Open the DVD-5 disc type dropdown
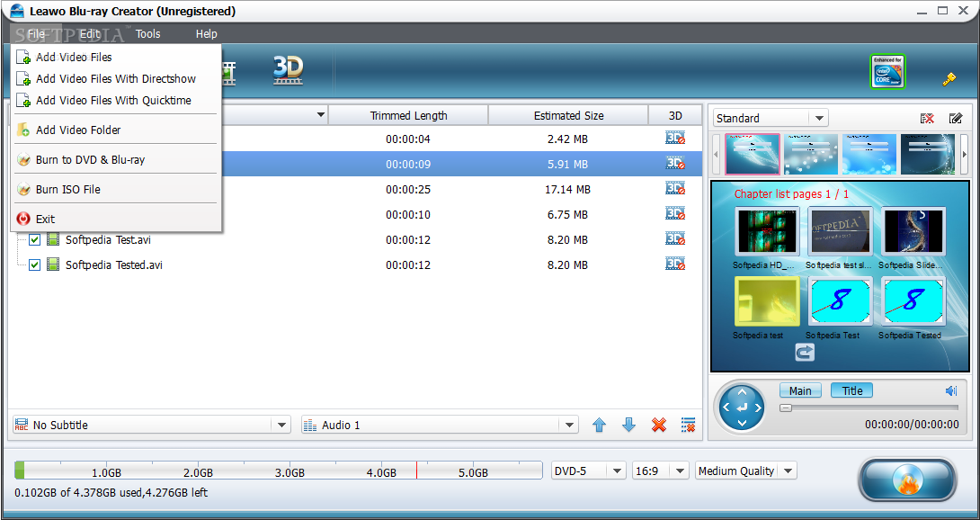The image size is (980, 520). coord(589,471)
